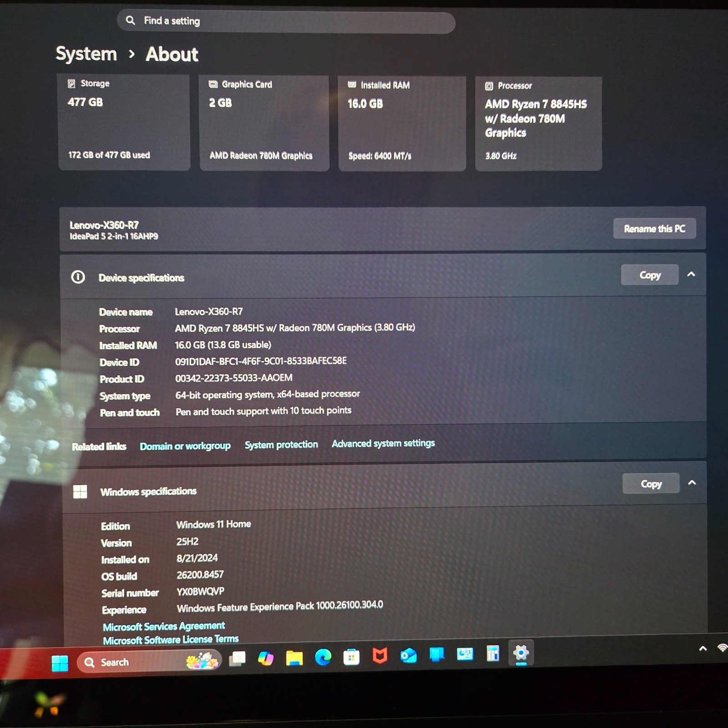Click the taskbar Search box

coord(149,662)
